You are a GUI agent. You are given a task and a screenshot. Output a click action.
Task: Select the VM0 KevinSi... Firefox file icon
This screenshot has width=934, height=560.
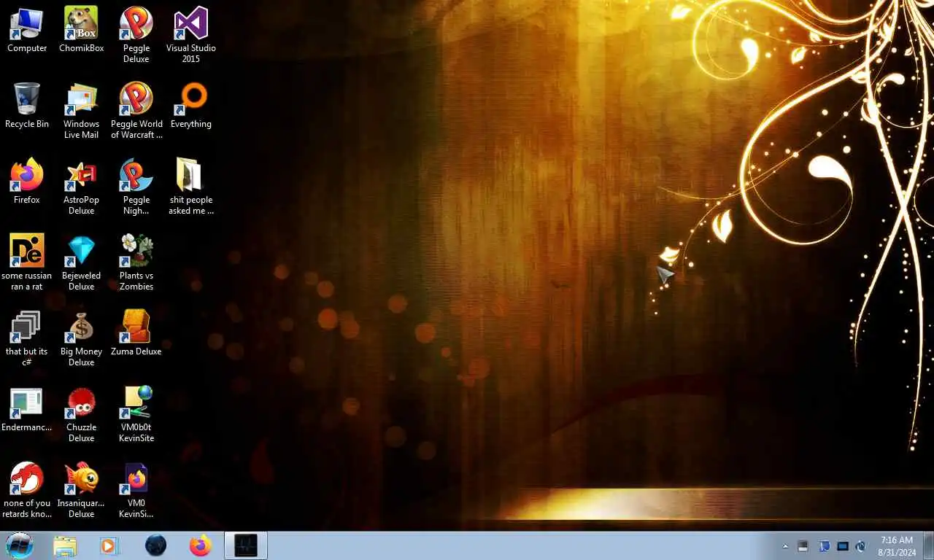click(136, 490)
